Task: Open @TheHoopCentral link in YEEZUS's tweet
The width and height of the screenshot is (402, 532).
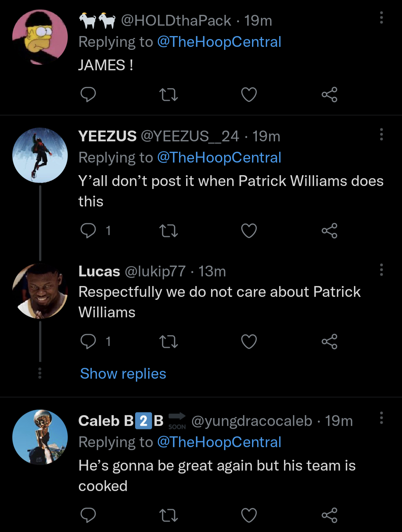Action: pos(219,157)
